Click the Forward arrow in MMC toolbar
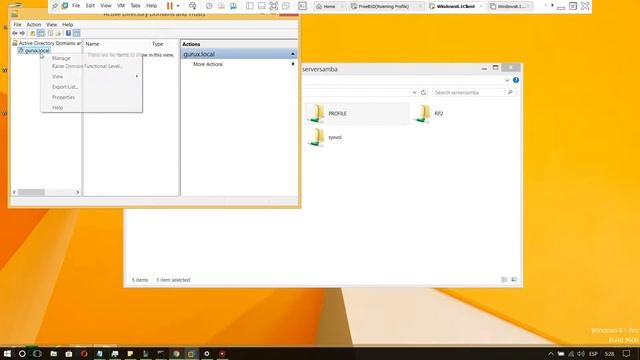This screenshot has height=360, width=640. 22,33
